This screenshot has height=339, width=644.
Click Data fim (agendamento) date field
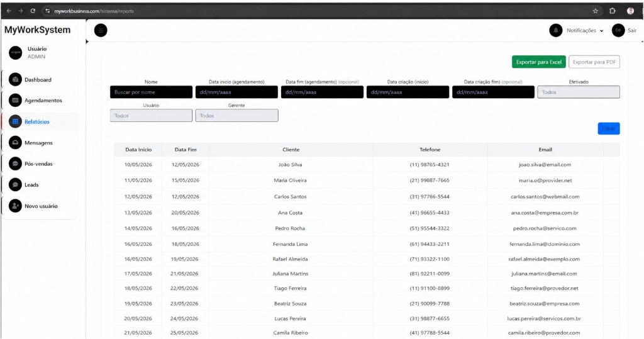point(322,92)
